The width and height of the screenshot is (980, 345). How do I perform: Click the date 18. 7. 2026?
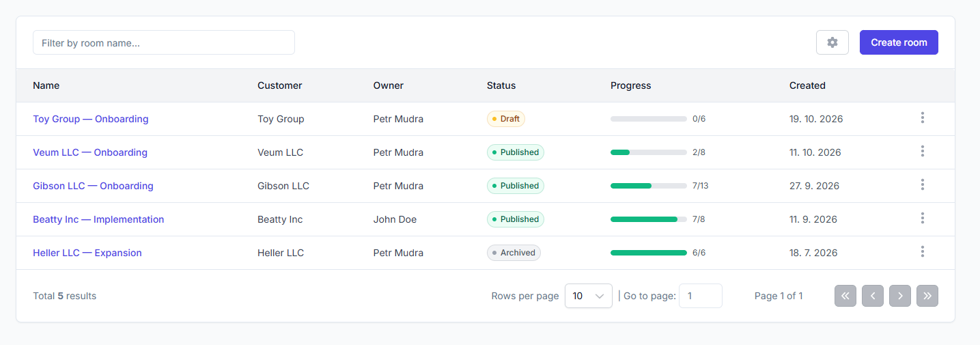[x=813, y=253]
